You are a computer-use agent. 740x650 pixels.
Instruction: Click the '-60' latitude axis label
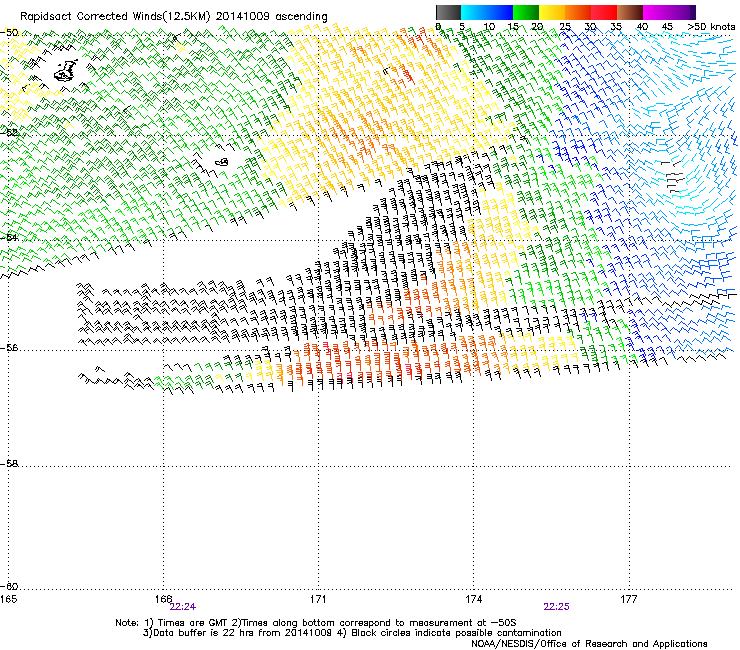coord(9,586)
